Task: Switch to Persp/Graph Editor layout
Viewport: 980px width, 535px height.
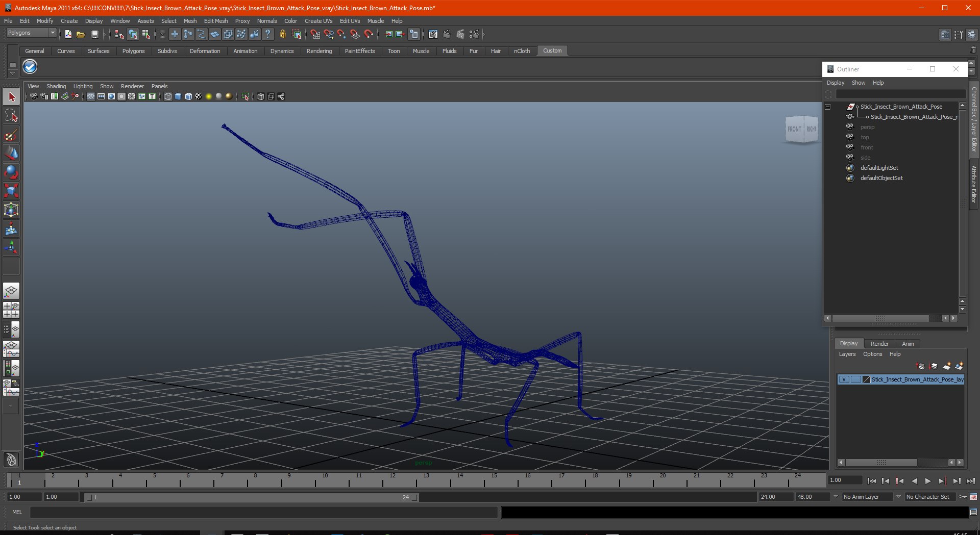Action: (x=11, y=349)
